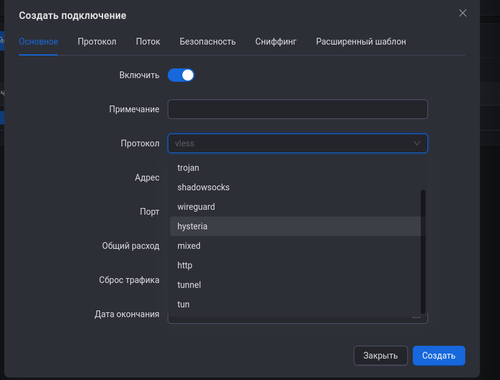Collapse the Протокол dropdown showing vless
This screenshot has height=380, width=500.
tap(298, 143)
